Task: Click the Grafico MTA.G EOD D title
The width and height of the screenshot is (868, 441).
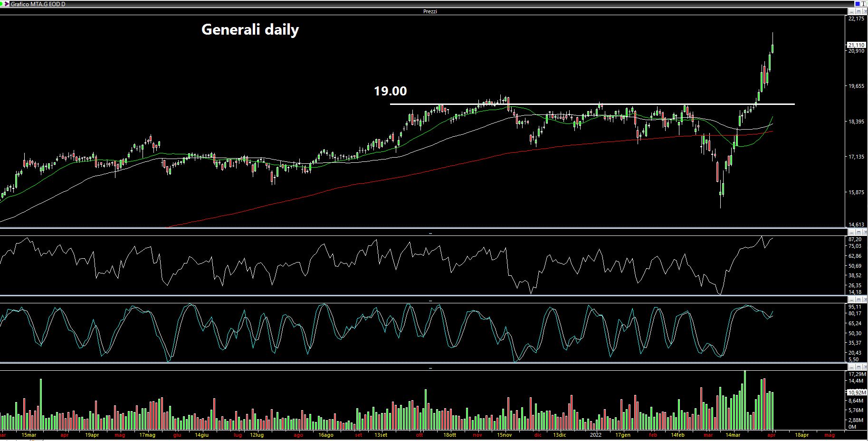Action: 38,4
